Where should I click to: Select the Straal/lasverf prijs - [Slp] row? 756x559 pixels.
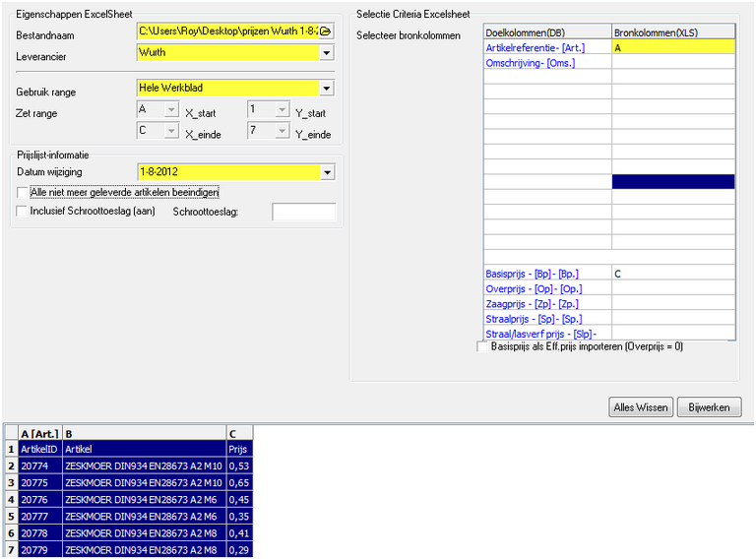tap(609, 334)
